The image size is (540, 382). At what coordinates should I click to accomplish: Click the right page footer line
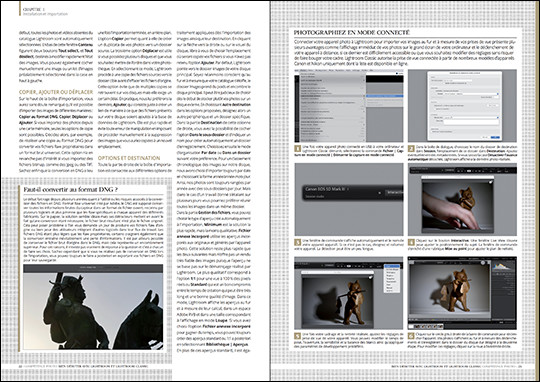pos(457,366)
